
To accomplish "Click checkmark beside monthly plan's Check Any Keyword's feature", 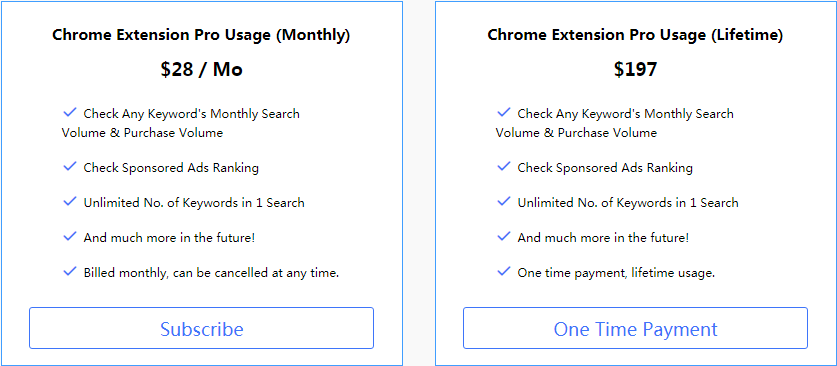I will click(x=70, y=113).
